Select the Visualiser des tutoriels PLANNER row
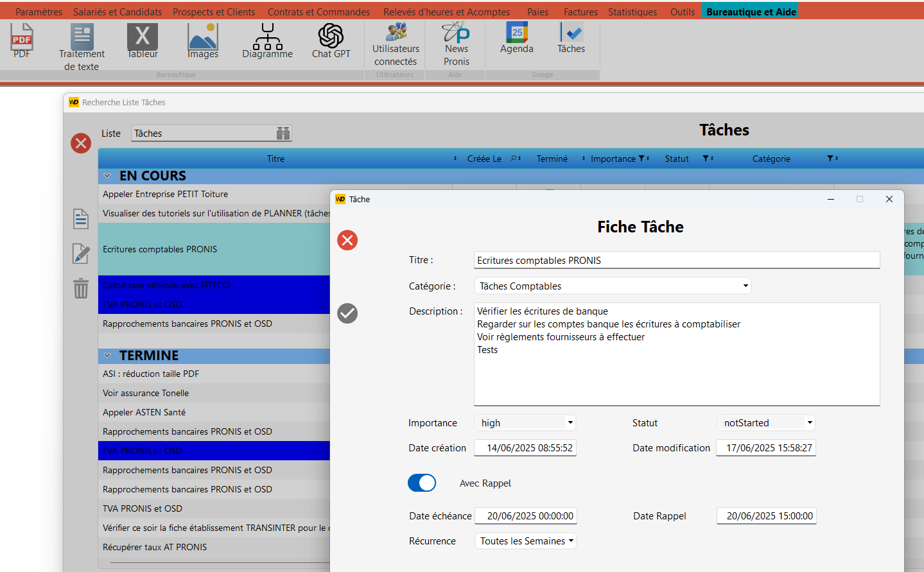924x572 pixels. [x=214, y=213]
